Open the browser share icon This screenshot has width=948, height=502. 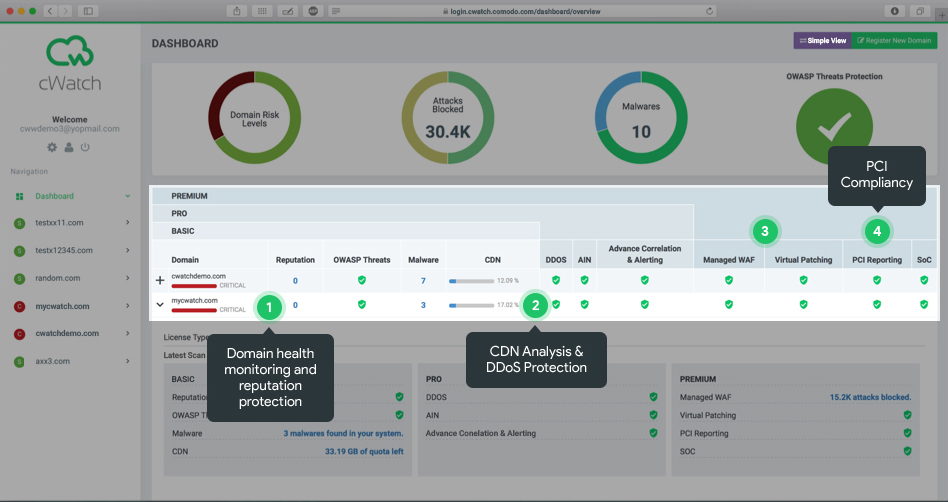pyautogui.click(x=237, y=11)
